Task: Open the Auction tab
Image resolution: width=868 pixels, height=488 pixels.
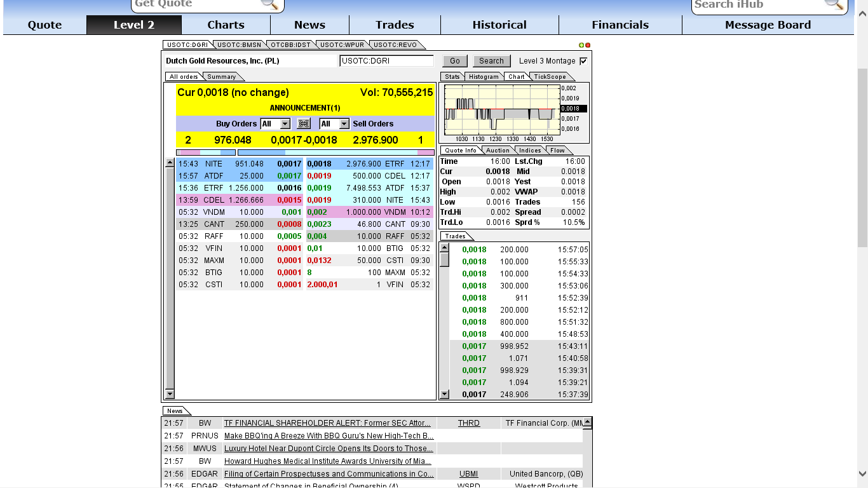Action: click(x=498, y=150)
